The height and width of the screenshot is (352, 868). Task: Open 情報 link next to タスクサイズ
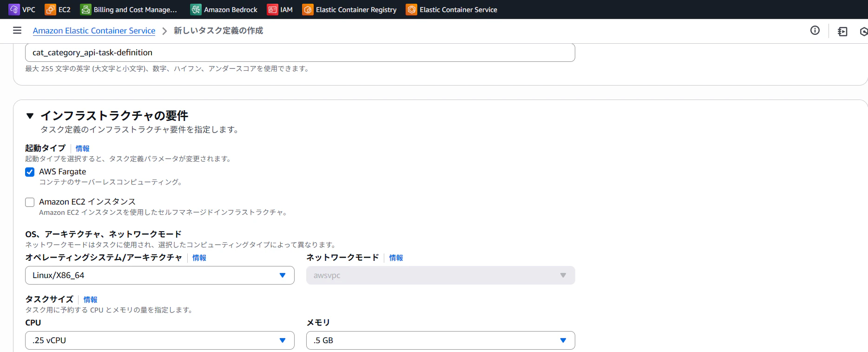pos(90,299)
